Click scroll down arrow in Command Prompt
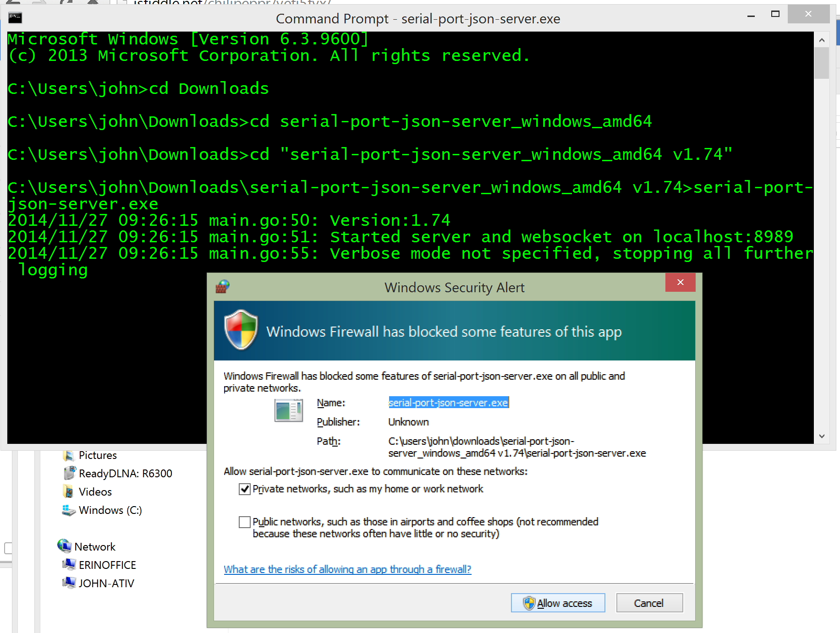This screenshot has width=840, height=633. tap(822, 436)
